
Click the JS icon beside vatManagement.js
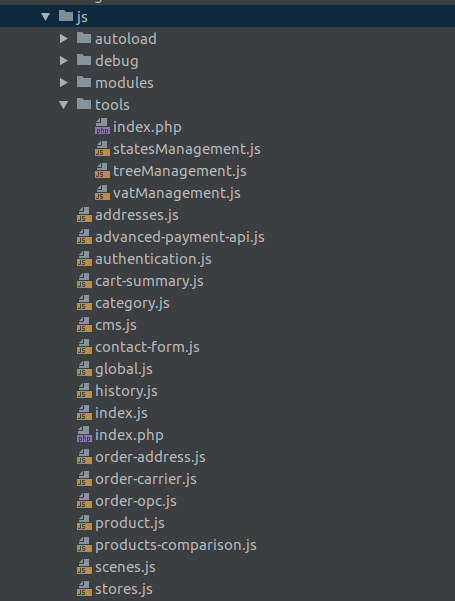click(102, 192)
